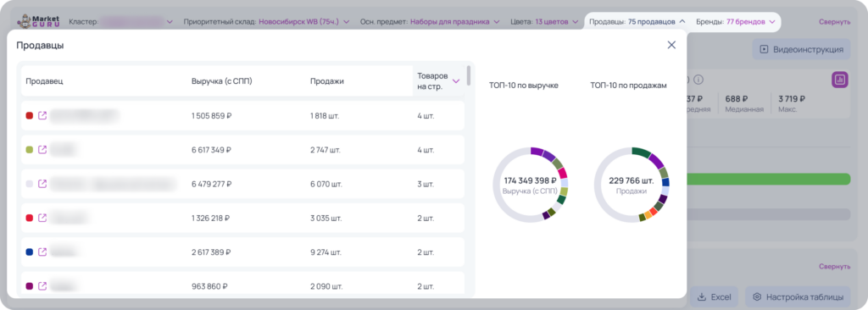This screenshot has width=868, height=310.
Task: Open Настройка таблицы settings
Action: point(798,296)
